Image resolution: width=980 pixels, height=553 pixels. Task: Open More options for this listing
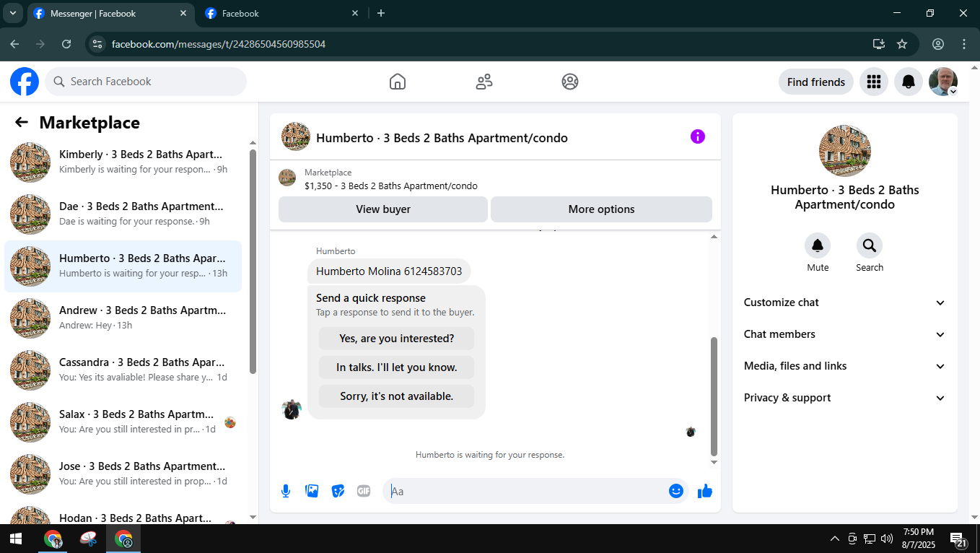tap(601, 209)
